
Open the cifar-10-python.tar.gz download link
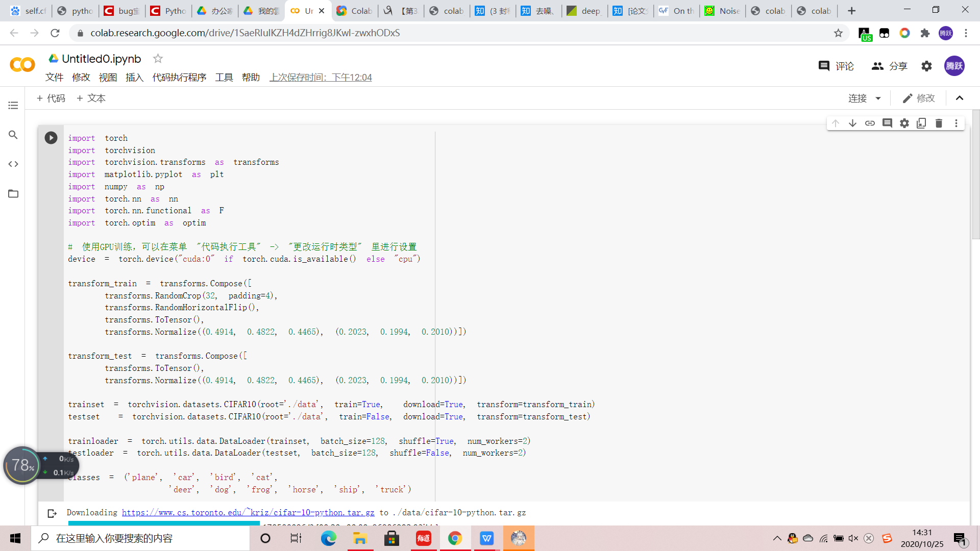tap(248, 513)
